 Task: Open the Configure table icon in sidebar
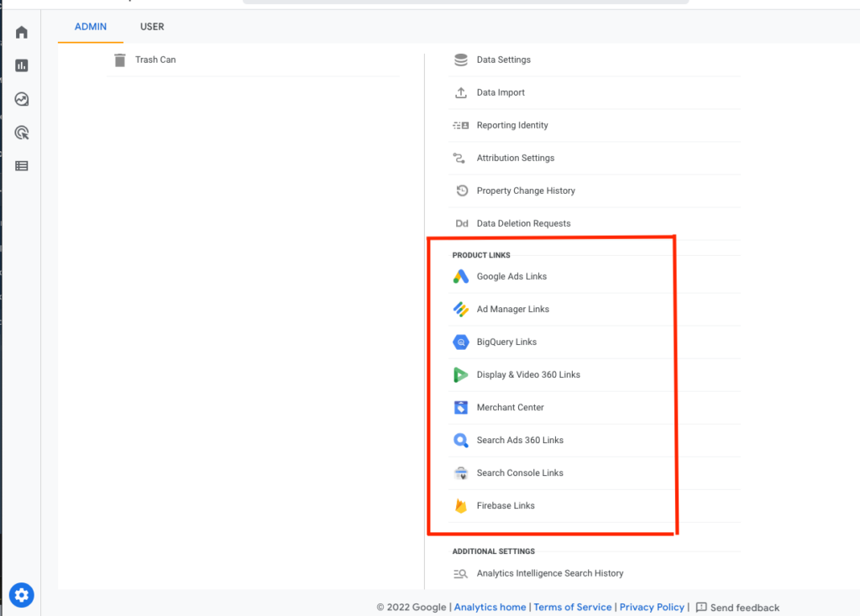[x=22, y=166]
